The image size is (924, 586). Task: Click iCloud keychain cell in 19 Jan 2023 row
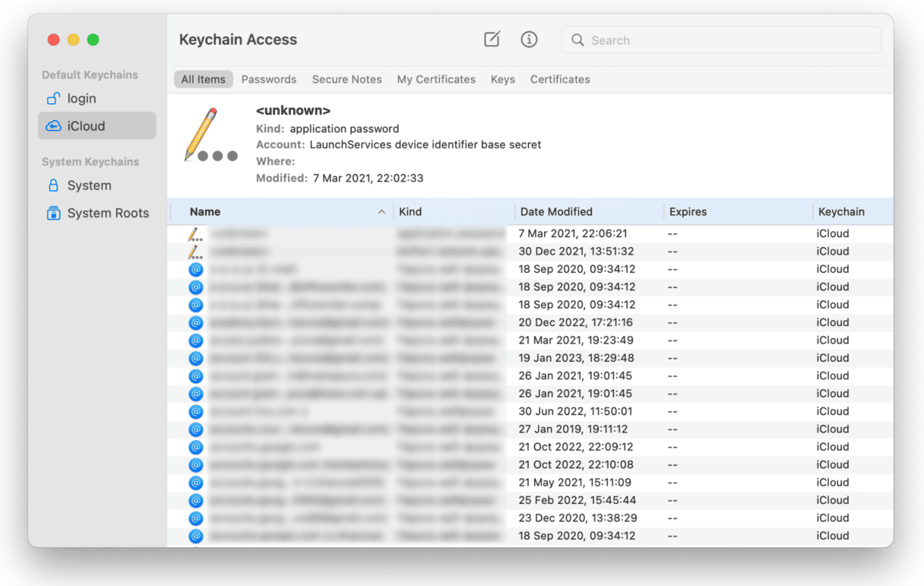click(x=833, y=358)
